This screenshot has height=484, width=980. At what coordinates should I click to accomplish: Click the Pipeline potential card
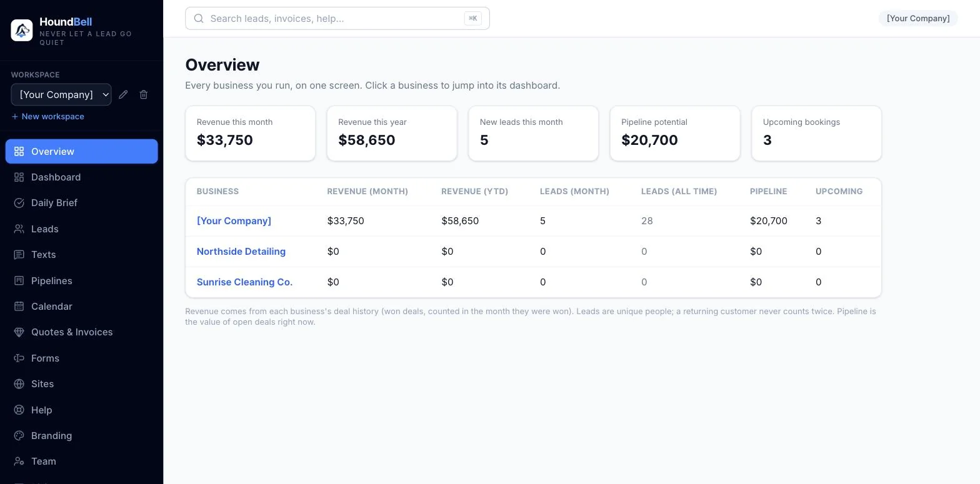click(x=675, y=133)
